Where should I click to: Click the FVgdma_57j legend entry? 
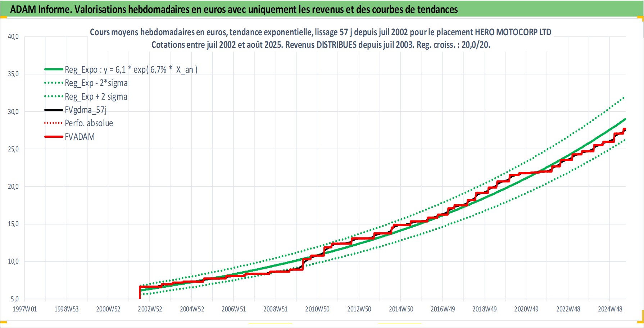pos(76,110)
